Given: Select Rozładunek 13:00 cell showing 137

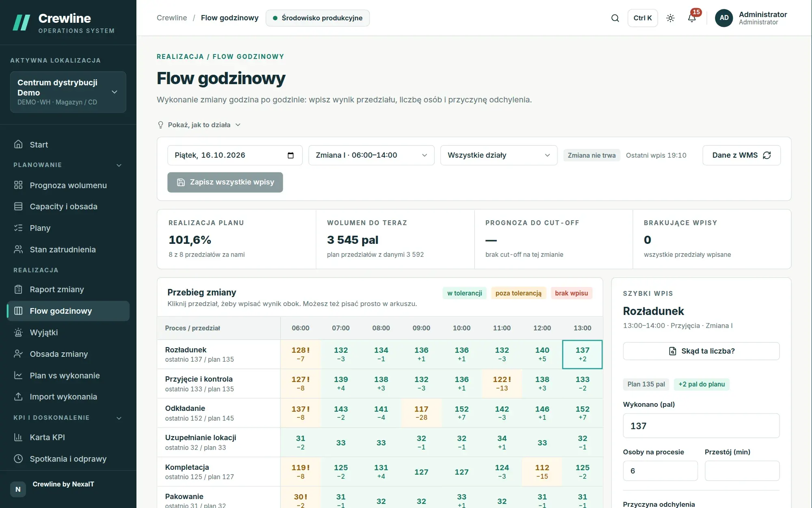Looking at the screenshot, I should [x=582, y=354].
